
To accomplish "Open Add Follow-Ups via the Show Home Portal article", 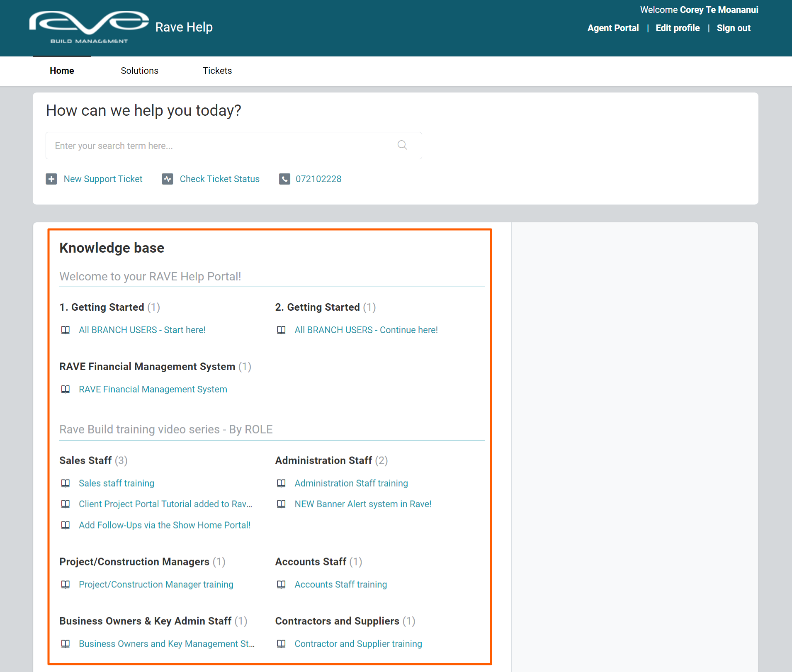I will (x=165, y=525).
